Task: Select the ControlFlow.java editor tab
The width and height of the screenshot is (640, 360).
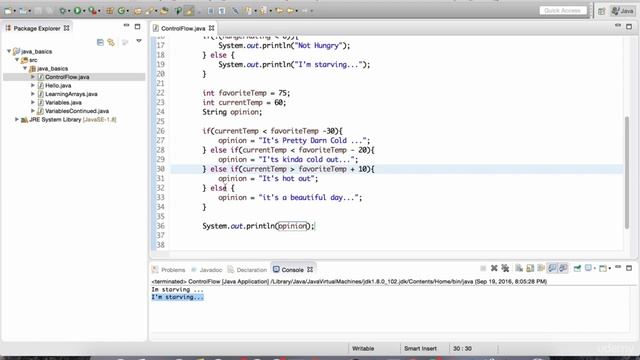Action: pos(182,28)
